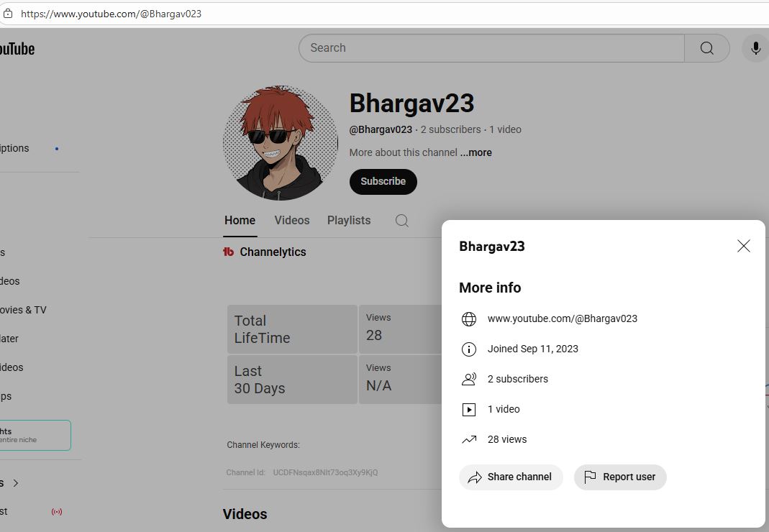Click the Bhargav23 channel avatar

click(x=281, y=143)
